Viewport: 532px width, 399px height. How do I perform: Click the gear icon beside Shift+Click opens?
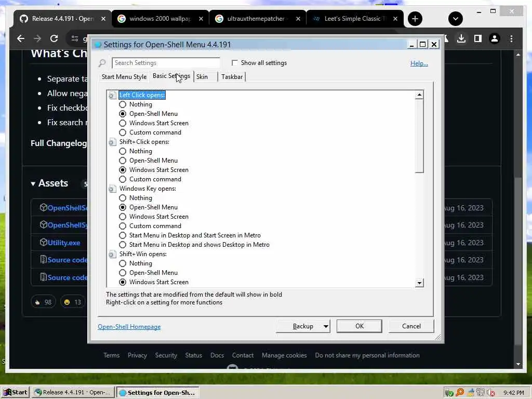click(x=112, y=142)
